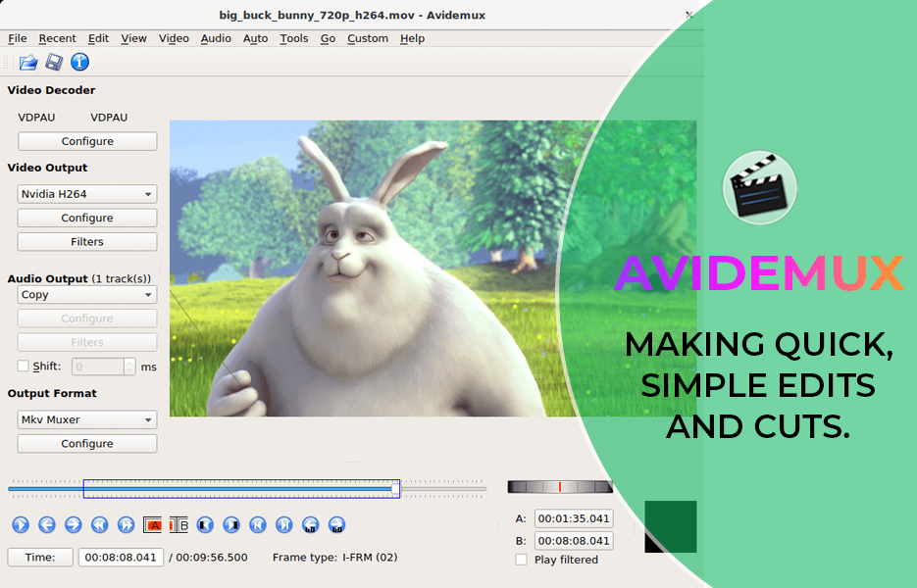The image size is (917, 588).
Task: Open the Edit menu
Action: click(x=98, y=38)
